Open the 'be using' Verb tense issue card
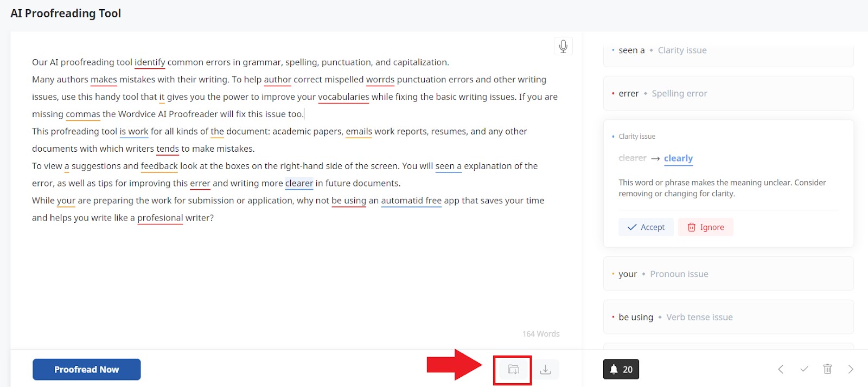This screenshot has height=387, width=868. pyautogui.click(x=729, y=317)
